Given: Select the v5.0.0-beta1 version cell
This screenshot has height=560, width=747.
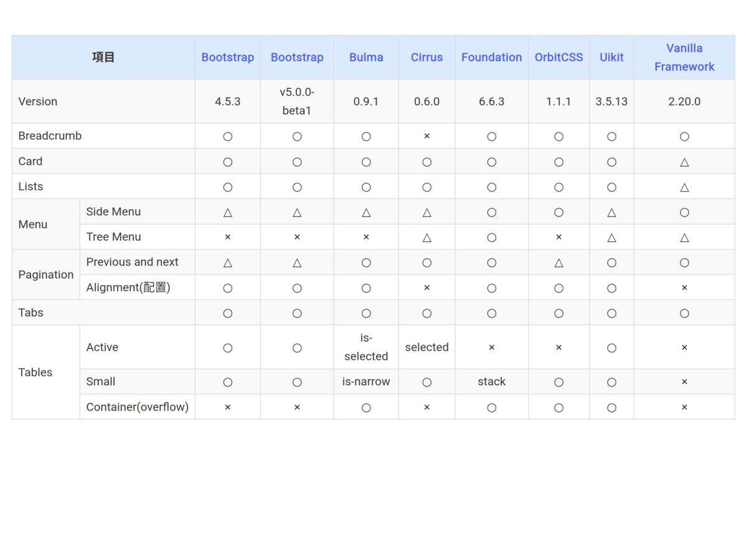Looking at the screenshot, I should (x=297, y=101).
